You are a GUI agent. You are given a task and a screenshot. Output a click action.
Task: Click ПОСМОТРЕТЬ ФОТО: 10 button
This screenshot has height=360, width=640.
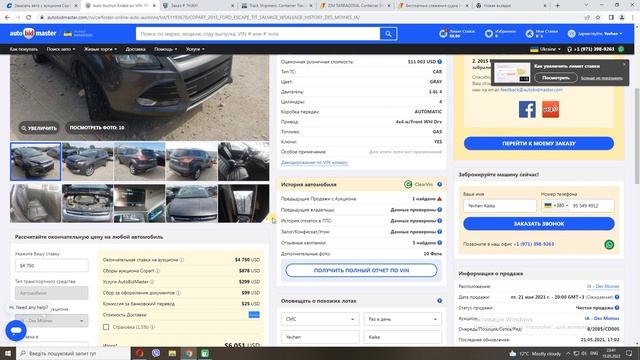[97, 128]
